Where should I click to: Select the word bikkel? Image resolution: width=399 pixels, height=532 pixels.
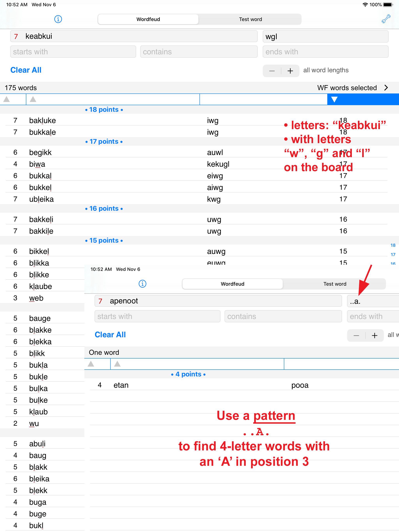[x=39, y=251]
